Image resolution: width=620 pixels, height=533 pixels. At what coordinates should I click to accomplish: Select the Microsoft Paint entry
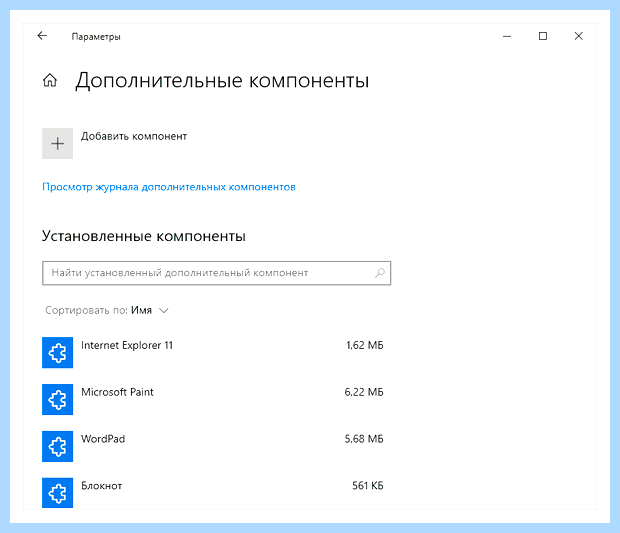pyautogui.click(x=213, y=399)
